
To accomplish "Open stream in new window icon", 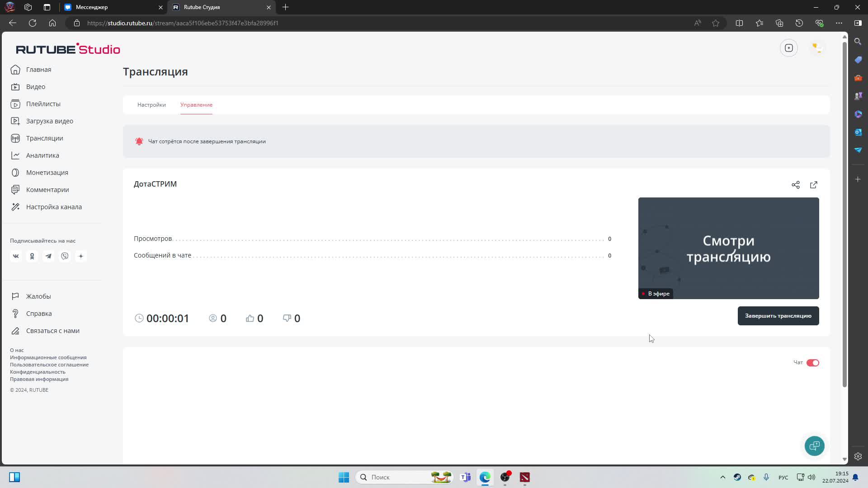I will (x=814, y=185).
